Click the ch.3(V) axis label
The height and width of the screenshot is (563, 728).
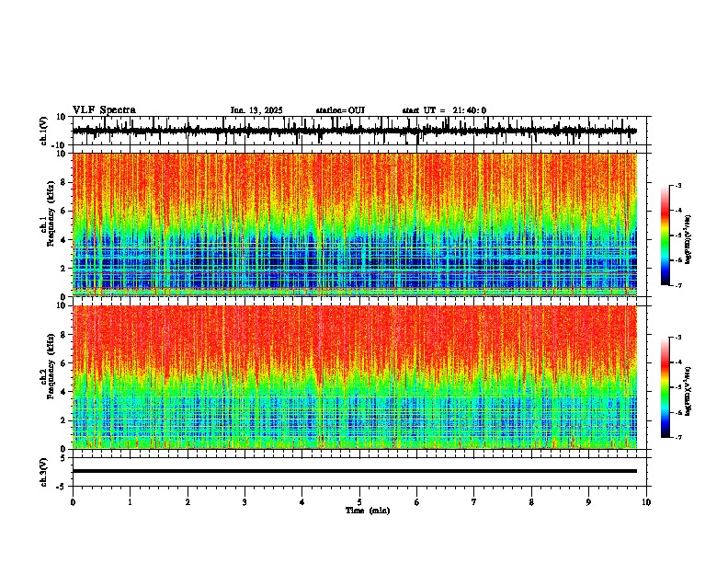(x=44, y=473)
